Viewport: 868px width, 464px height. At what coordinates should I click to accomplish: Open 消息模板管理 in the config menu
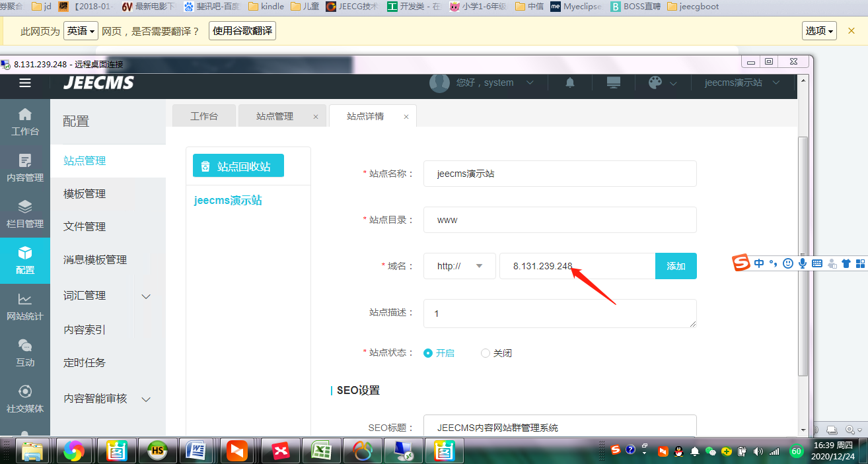[95, 259]
